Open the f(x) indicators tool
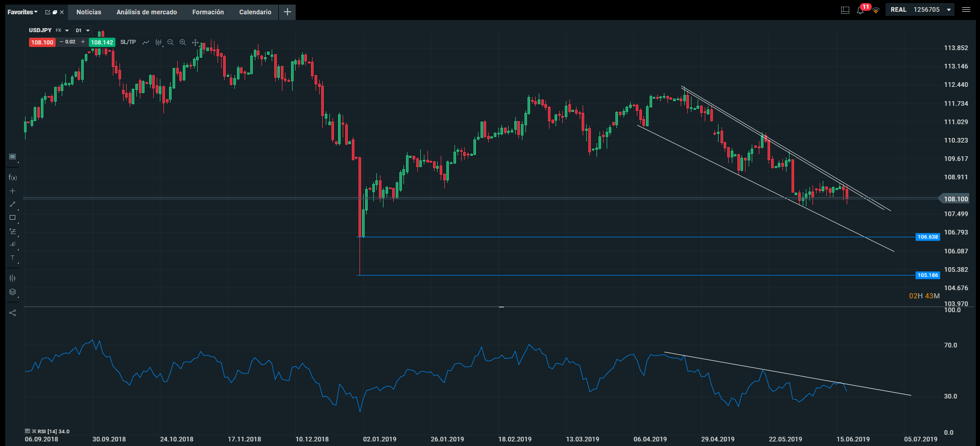980x446 pixels. click(x=13, y=177)
